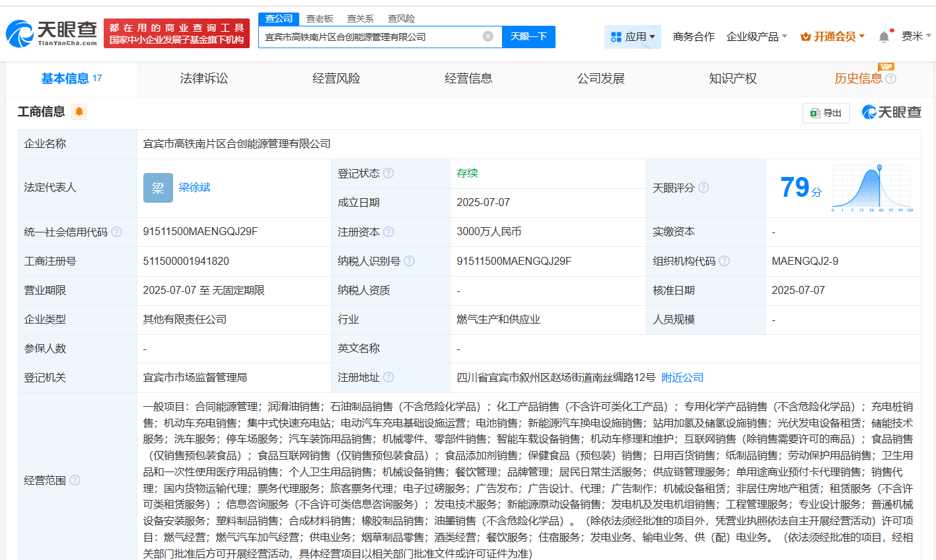Click help icon next to 注册资本
Screen dimensions: 936x560
(x=388, y=232)
